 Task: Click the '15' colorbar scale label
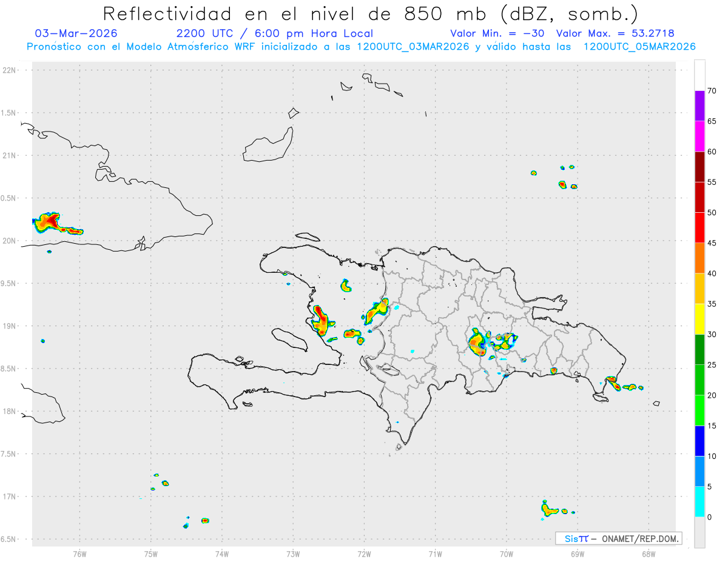point(712,426)
